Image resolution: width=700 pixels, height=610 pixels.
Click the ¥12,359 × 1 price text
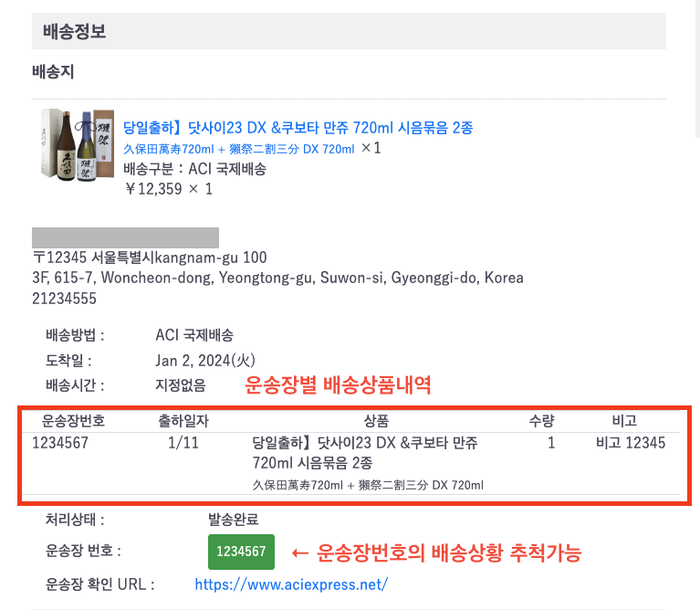pyautogui.click(x=169, y=190)
